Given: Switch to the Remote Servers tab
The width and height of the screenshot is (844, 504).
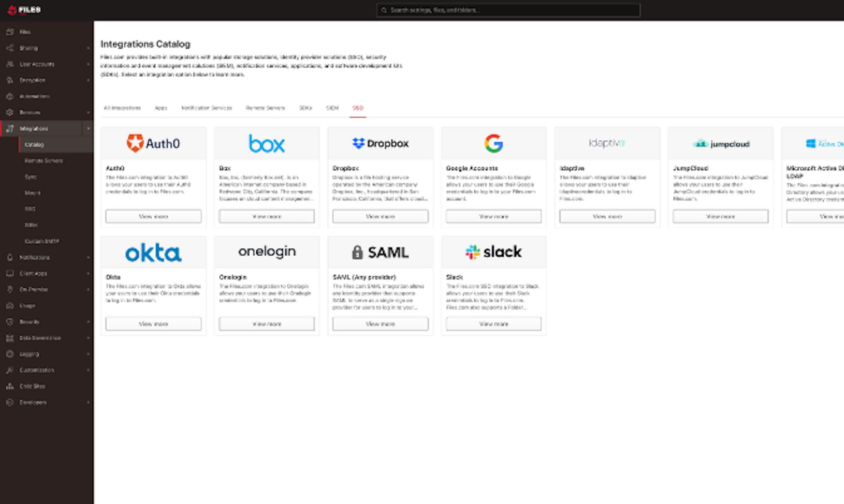Looking at the screenshot, I should (x=265, y=108).
